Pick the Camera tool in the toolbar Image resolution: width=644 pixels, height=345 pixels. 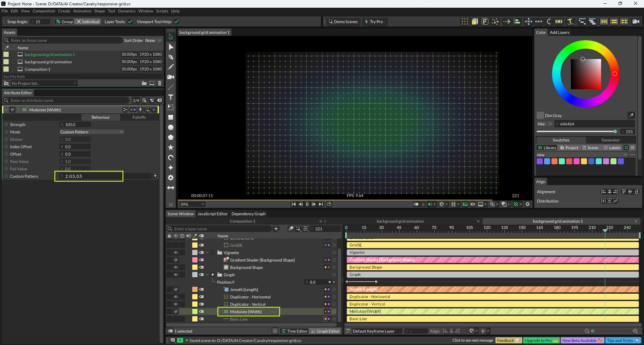click(x=171, y=77)
